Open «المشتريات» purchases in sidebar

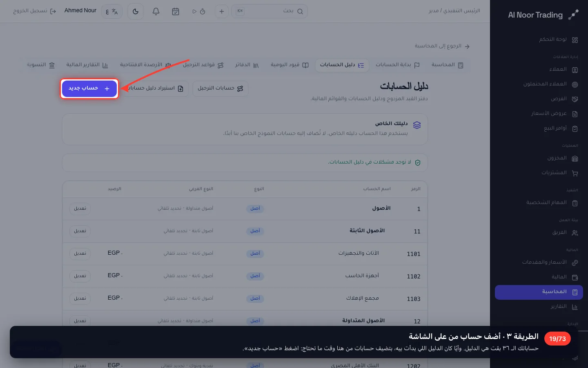point(539,173)
